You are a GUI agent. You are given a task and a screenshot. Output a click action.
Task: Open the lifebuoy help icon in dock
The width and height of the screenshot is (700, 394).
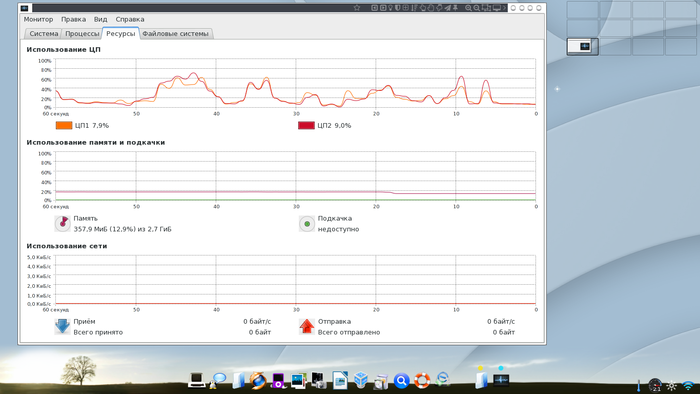(x=422, y=381)
